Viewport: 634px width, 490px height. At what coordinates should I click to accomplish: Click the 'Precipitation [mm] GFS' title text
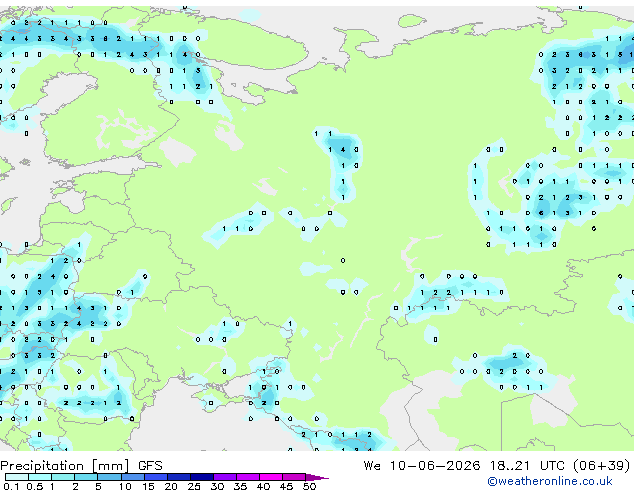click(x=81, y=466)
